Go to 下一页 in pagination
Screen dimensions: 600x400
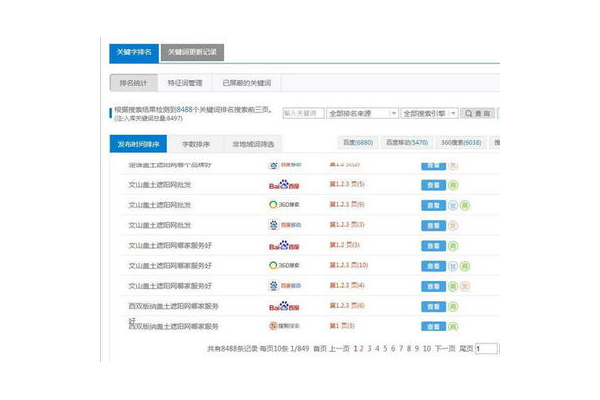(445, 349)
